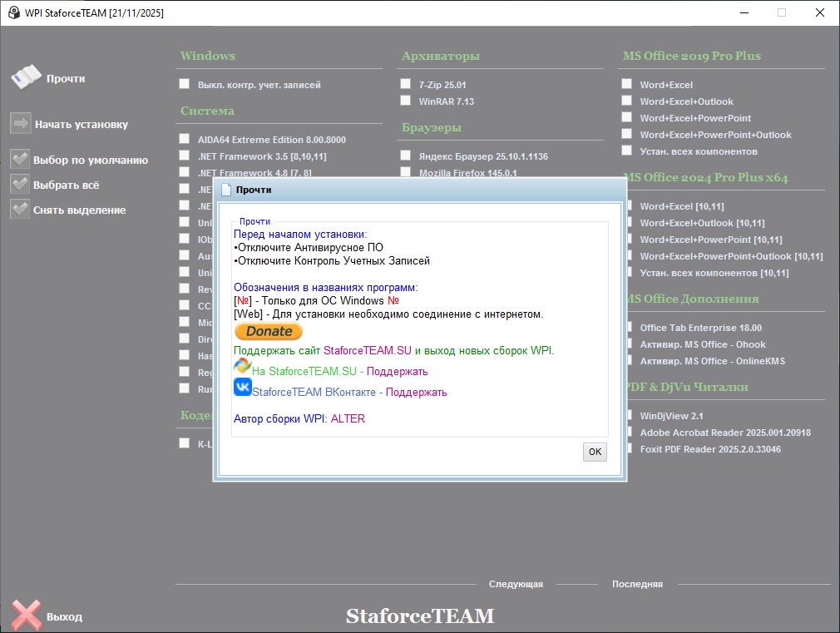Image resolution: width=840 pixels, height=633 pixels.
Task: Select Яндекс Браузер 25.10.1.1136 checkbox
Action: click(x=406, y=156)
